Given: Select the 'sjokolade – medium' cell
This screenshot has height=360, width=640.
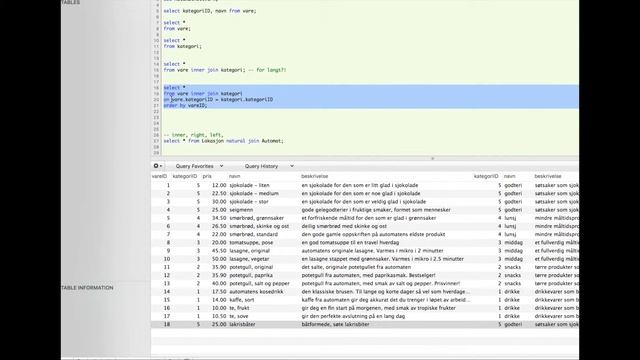Looking at the screenshot, I should click(254, 193).
